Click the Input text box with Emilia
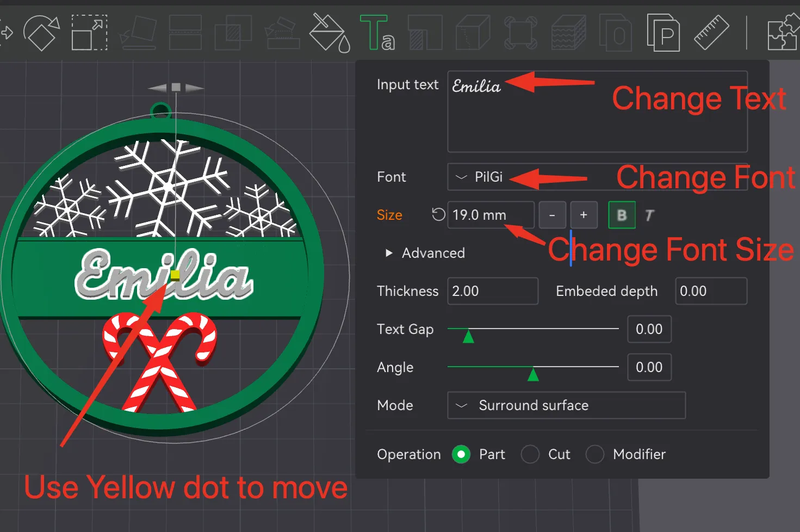The image size is (800, 532). (597, 112)
